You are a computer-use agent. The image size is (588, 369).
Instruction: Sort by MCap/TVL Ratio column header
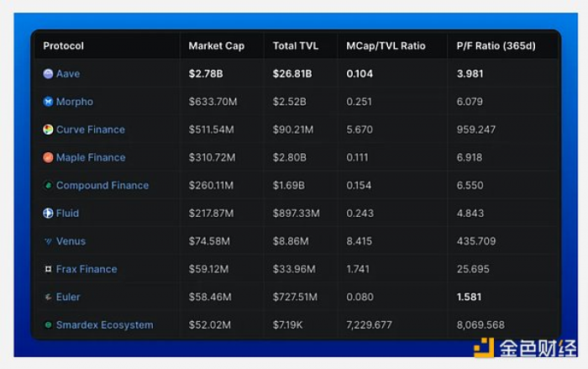pyautogui.click(x=386, y=45)
